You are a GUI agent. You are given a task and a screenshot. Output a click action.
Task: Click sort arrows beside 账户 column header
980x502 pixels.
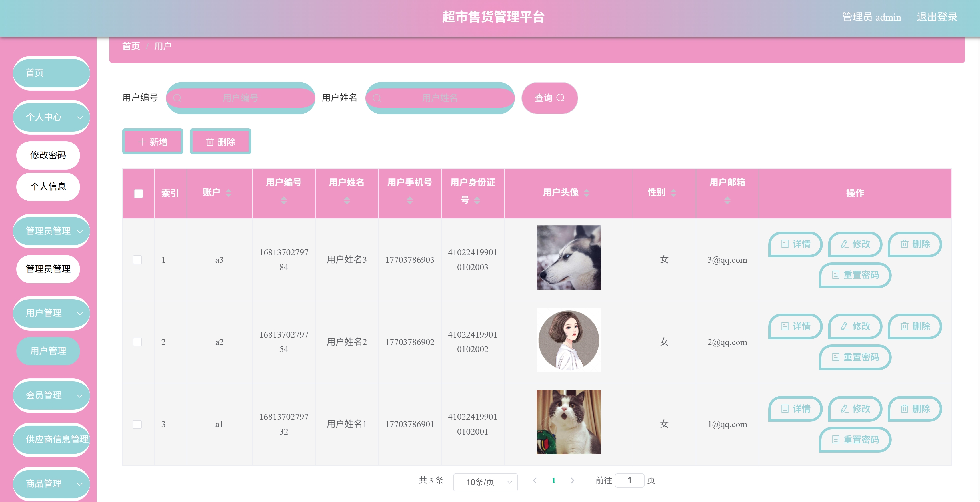point(228,193)
